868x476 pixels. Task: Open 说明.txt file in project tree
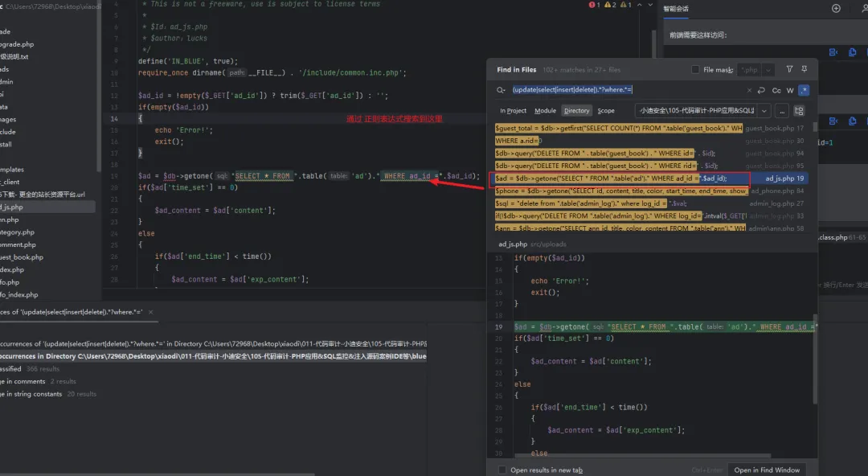click(14, 56)
